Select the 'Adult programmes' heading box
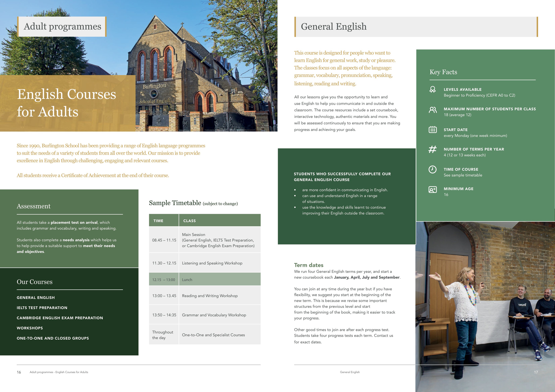This screenshot has width=555, height=392. tap(62, 27)
